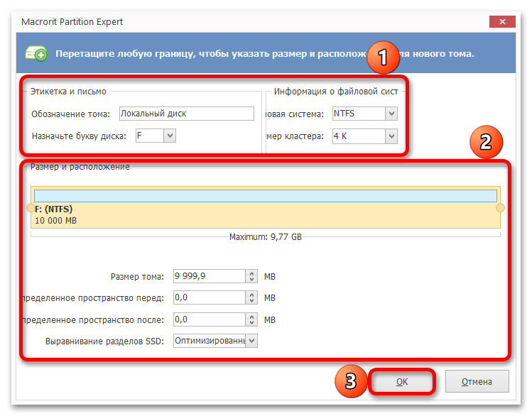Increase unallocated space before value
Screen dimensions: 532x416
(251, 295)
